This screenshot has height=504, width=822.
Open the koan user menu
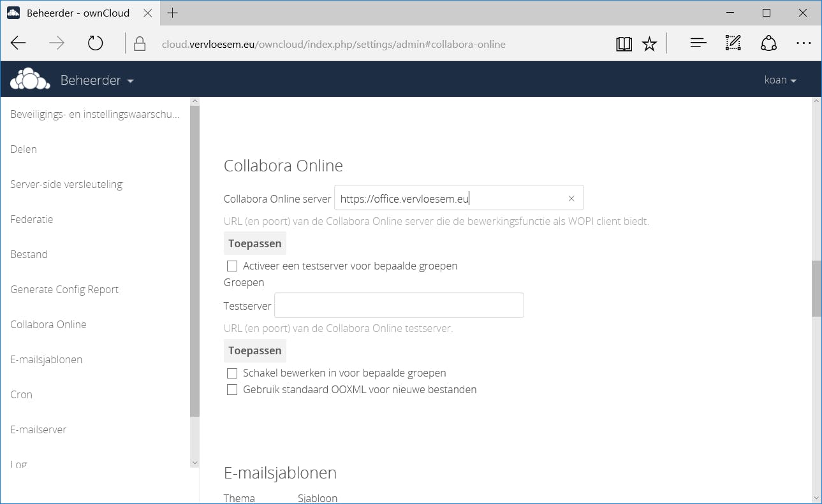point(781,80)
